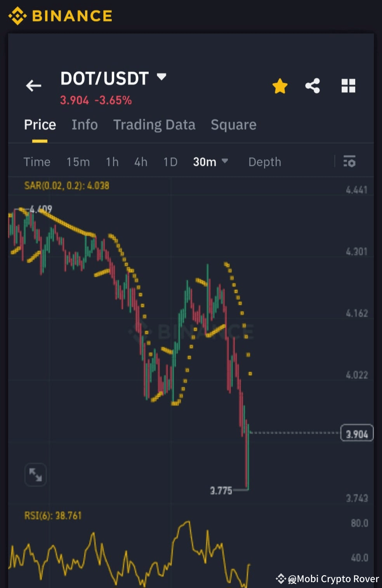
Task: Tap the back arrow to exit chart
Action: pyautogui.click(x=33, y=86)
